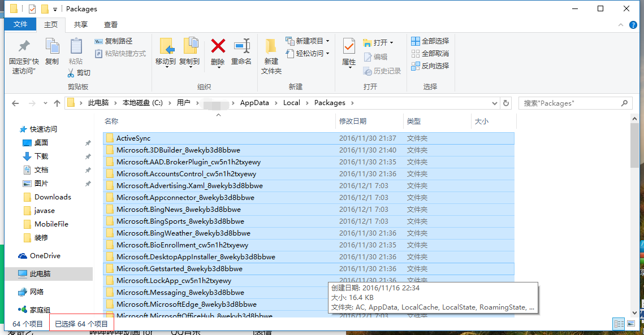Click Paste shortcut option
This screenshot has width=644, height=335.
[120, 53]
